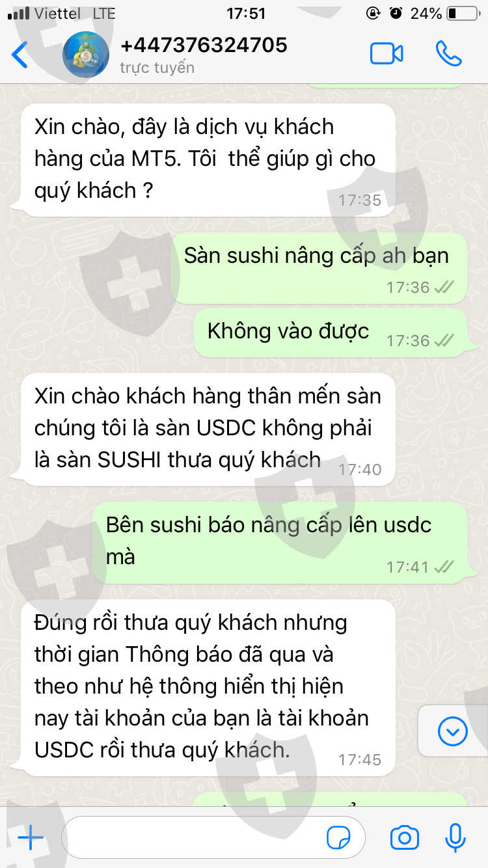Tap the battery indicator in status bar

coord(463,13)
